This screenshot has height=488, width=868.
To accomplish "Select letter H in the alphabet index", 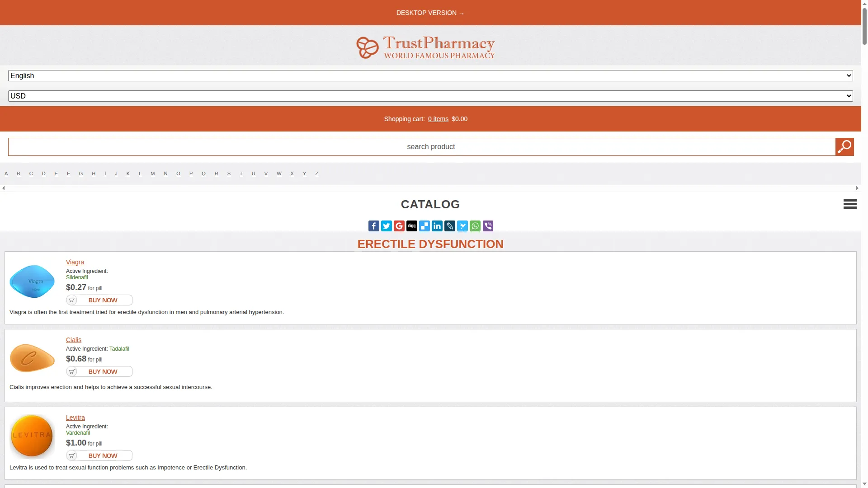I will pyautogui.click(x=94, y=174).
